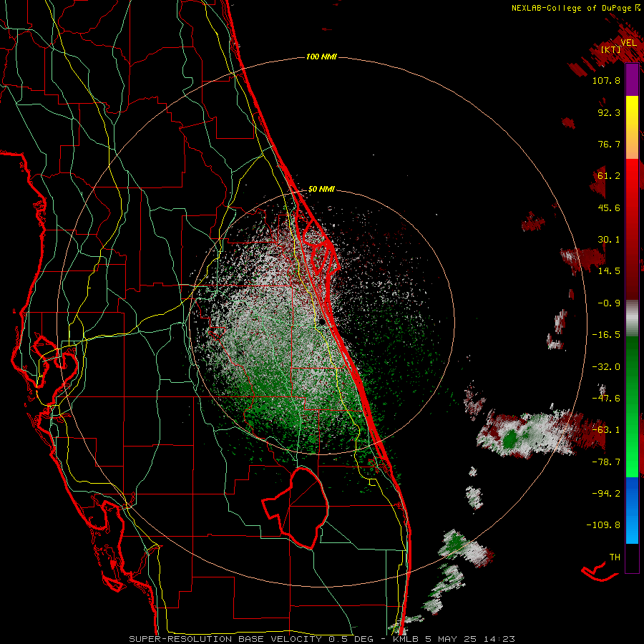Click the yellow-orange segment of velocity color bar

tap(632, 127)
